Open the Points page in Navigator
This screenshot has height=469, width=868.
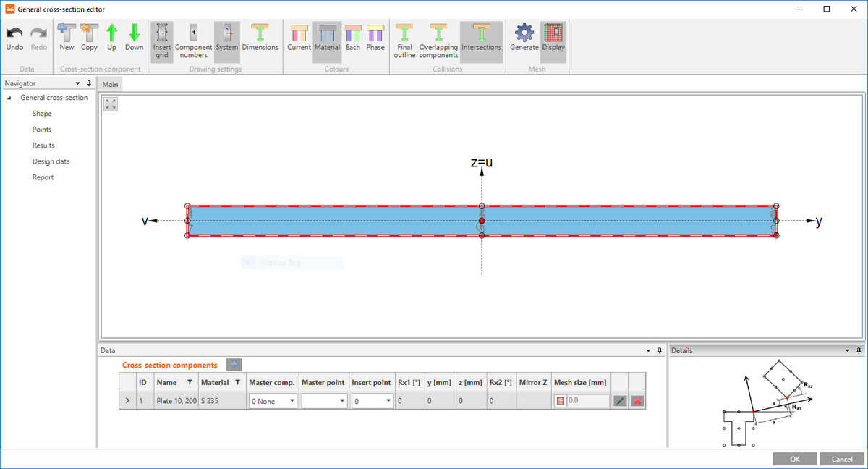click(x=42, y=129)
